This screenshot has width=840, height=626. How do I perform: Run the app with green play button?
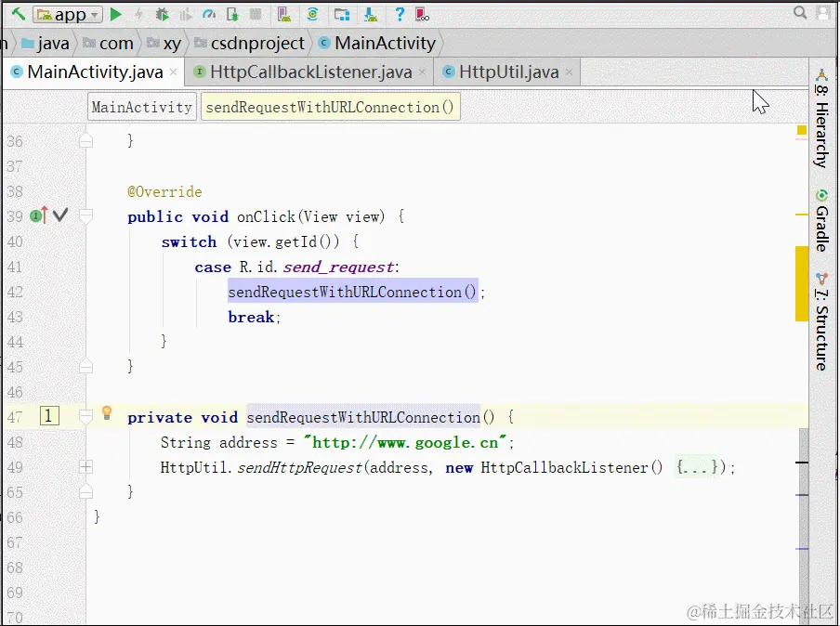116,15
